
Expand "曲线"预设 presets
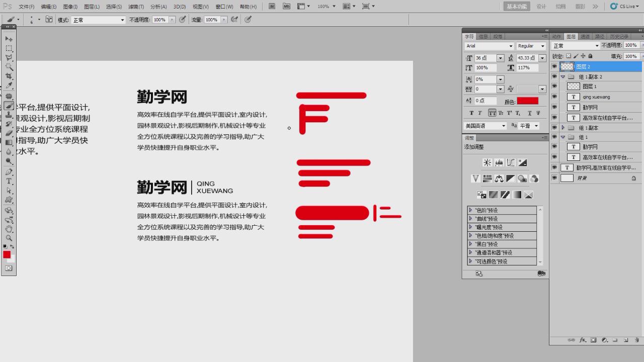(x=470, y=219)
